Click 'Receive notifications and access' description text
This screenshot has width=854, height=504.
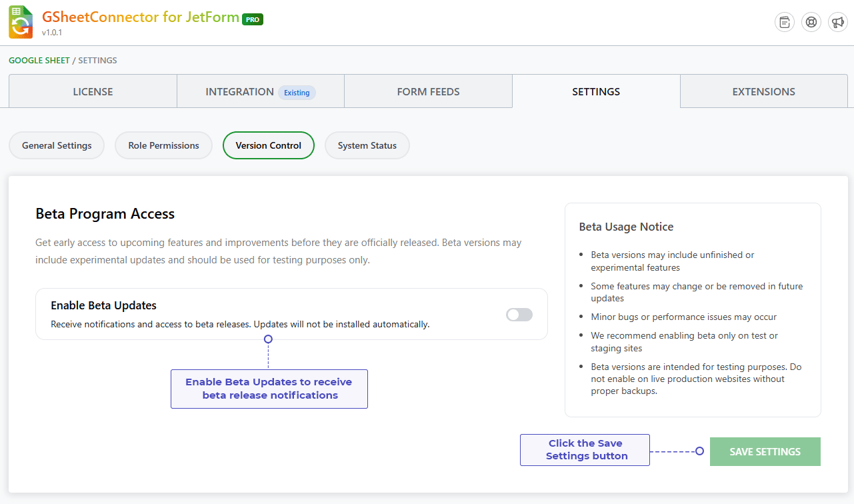click(x=240, y=325)
